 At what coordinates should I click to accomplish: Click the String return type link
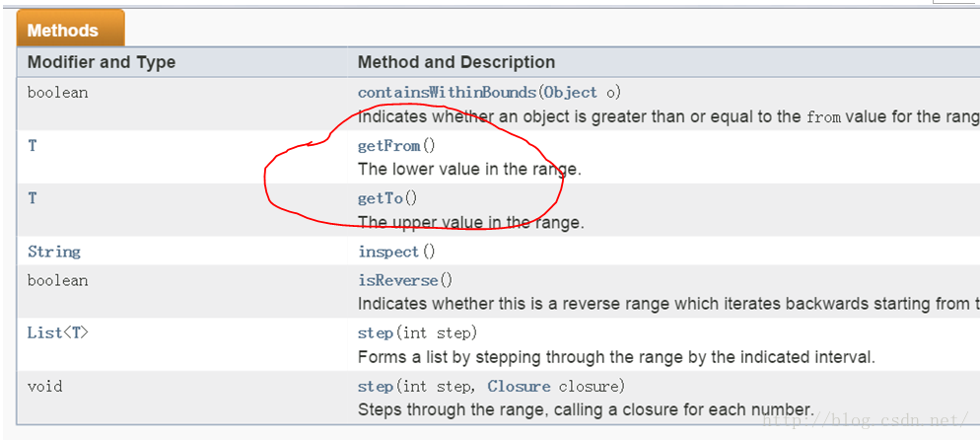pos(53,252)
